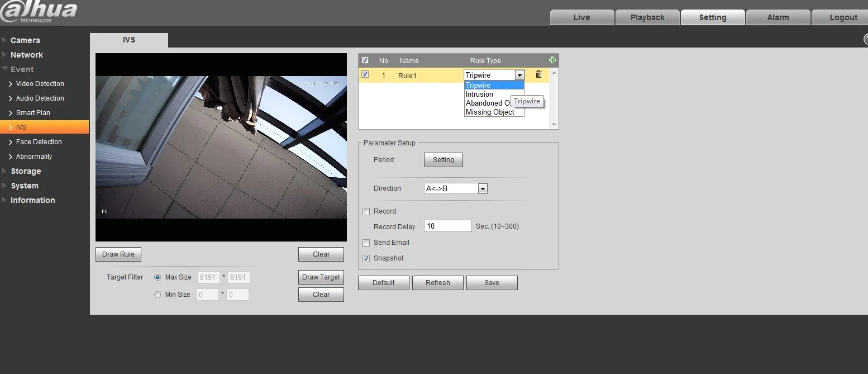Click the Dahua logo
Viewport: 868px width, 374px height.
click(39, 12)
